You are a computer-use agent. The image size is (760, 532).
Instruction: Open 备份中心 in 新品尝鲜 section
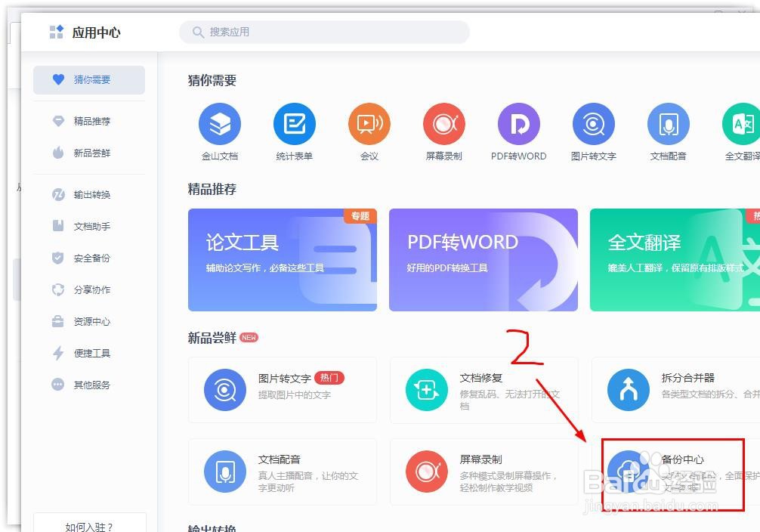click(672, 472)
